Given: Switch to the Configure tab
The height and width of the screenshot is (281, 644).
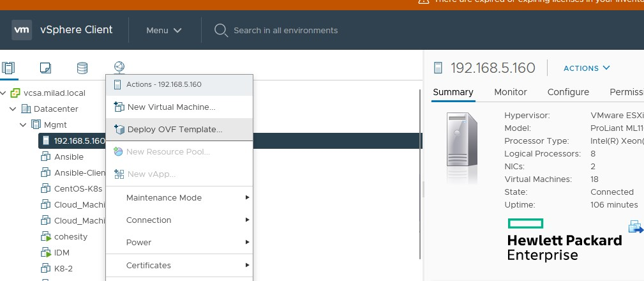Looking at the screenshot, I should coord(568,92).
